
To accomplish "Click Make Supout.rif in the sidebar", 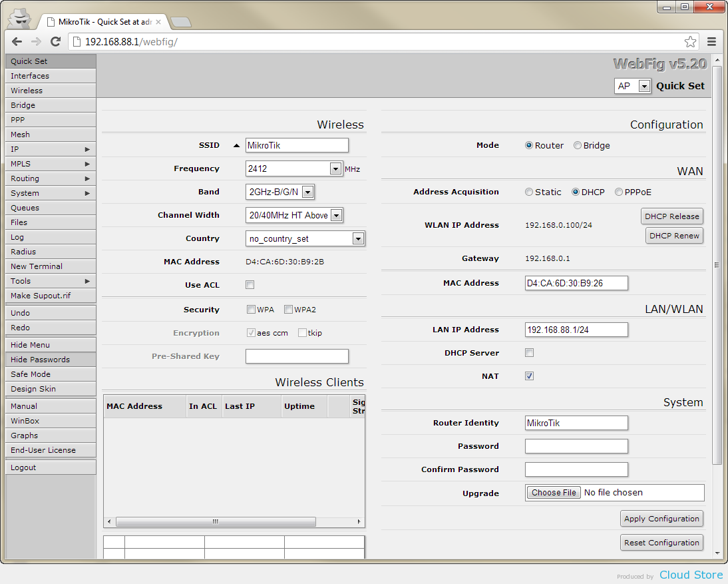I will (51, 296).
